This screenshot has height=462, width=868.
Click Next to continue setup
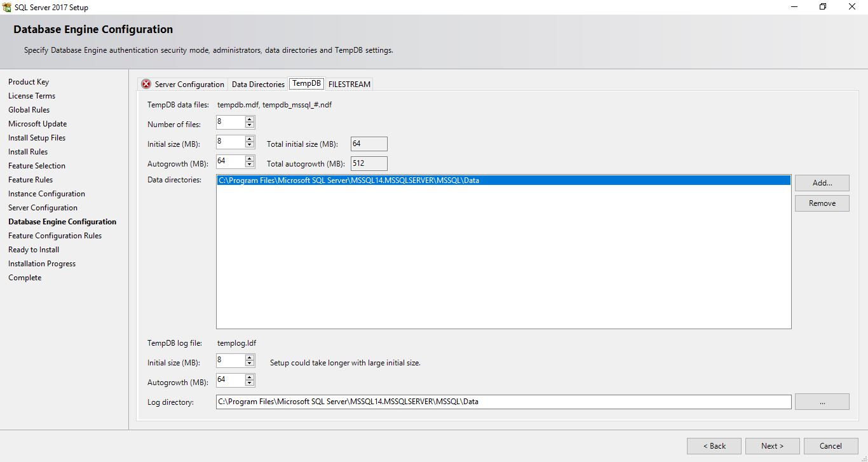(x=772, y=445)
